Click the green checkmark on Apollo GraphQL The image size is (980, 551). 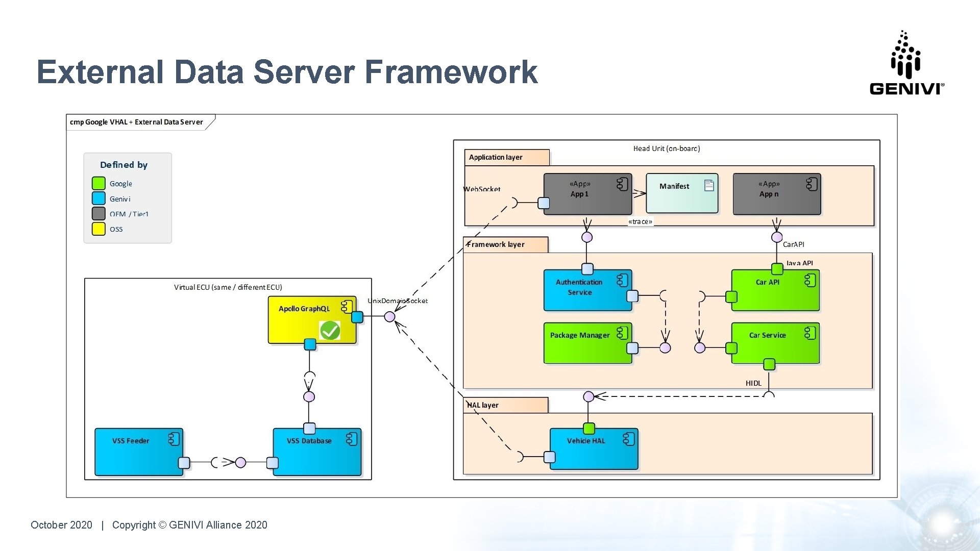[x=330, y=331]
